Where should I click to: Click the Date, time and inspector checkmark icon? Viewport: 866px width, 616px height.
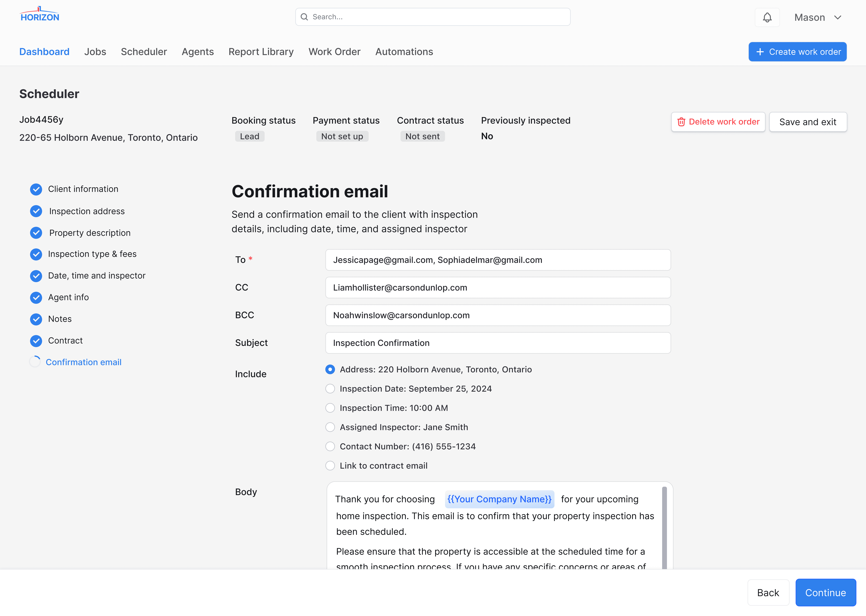[36, 276]
